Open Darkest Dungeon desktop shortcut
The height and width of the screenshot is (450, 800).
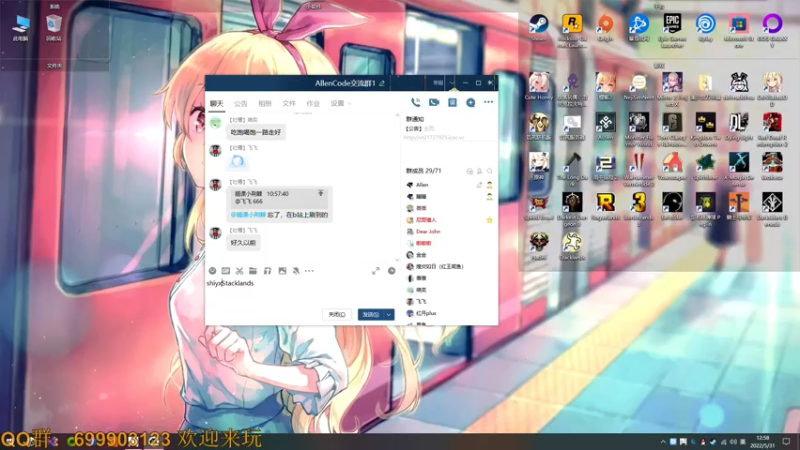pos(572,210)
